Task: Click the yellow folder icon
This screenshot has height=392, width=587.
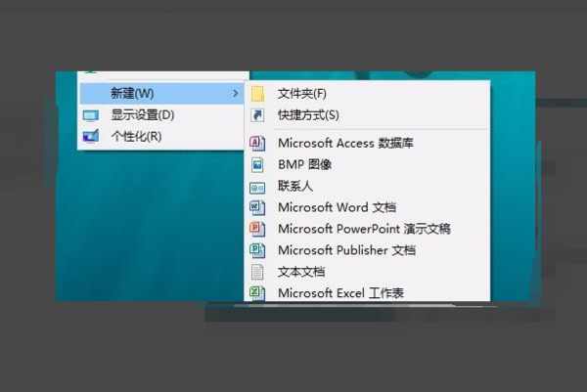Action: coord(257,94)
